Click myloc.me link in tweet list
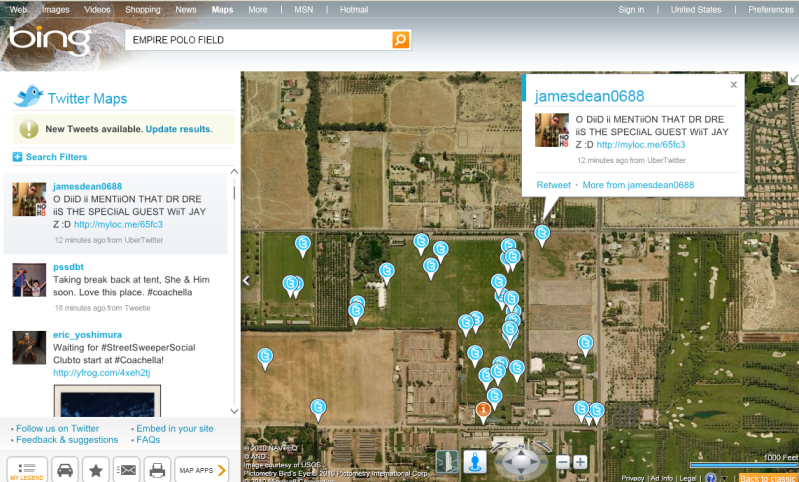The height and width of the screenshot is (482, 799). click(118, 224)
